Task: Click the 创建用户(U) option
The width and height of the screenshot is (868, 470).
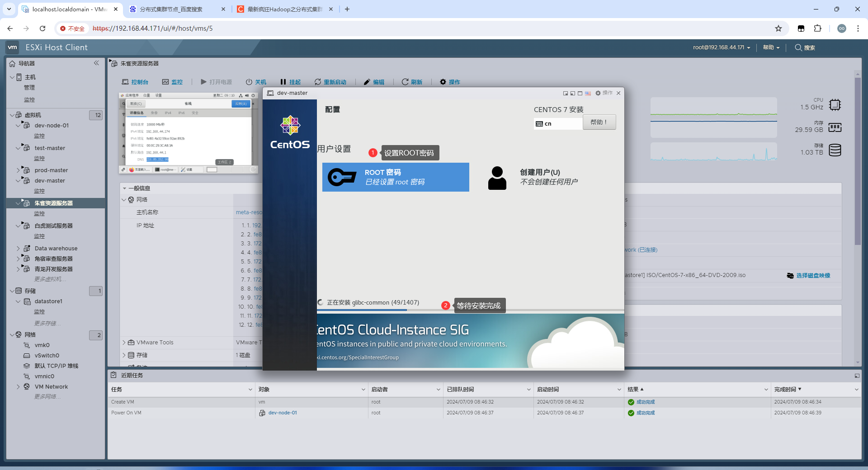Action: coord(540,172)
